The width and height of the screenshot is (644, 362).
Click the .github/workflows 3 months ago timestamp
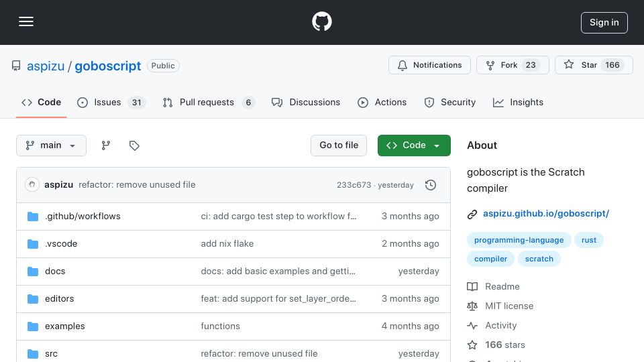click(411, 217)
